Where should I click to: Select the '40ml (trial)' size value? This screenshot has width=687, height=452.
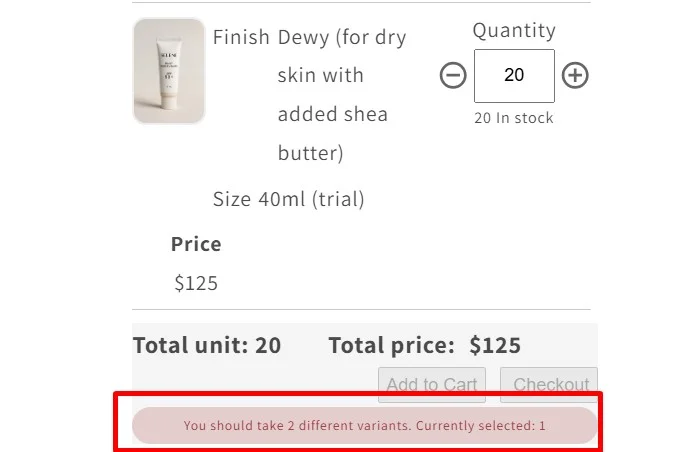click(311, 199)
